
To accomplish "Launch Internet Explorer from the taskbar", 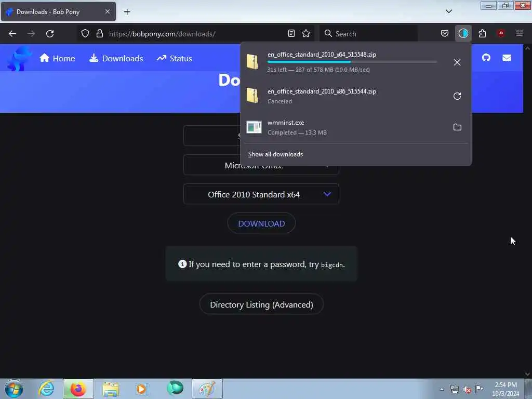I will 46,389.
